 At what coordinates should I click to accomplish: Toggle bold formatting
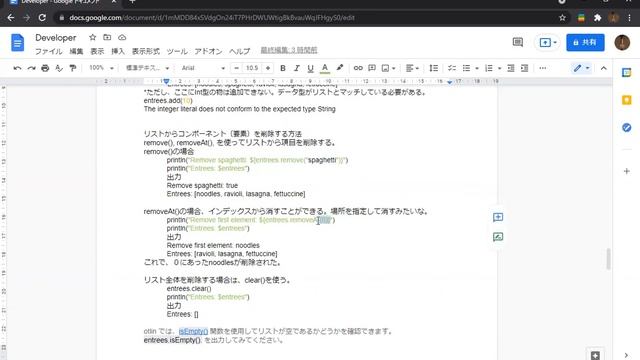[x=282, y=68]
